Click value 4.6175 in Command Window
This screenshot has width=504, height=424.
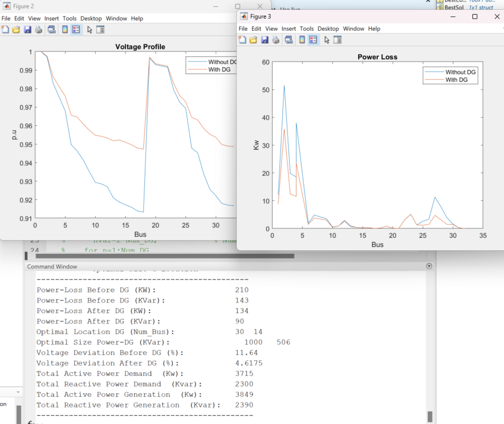click(x=249, y=363)
